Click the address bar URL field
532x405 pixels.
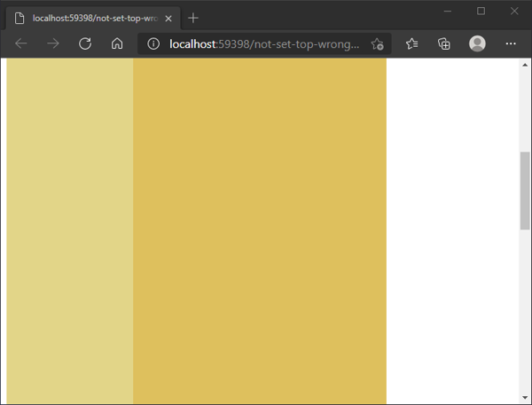coord(264,43)
